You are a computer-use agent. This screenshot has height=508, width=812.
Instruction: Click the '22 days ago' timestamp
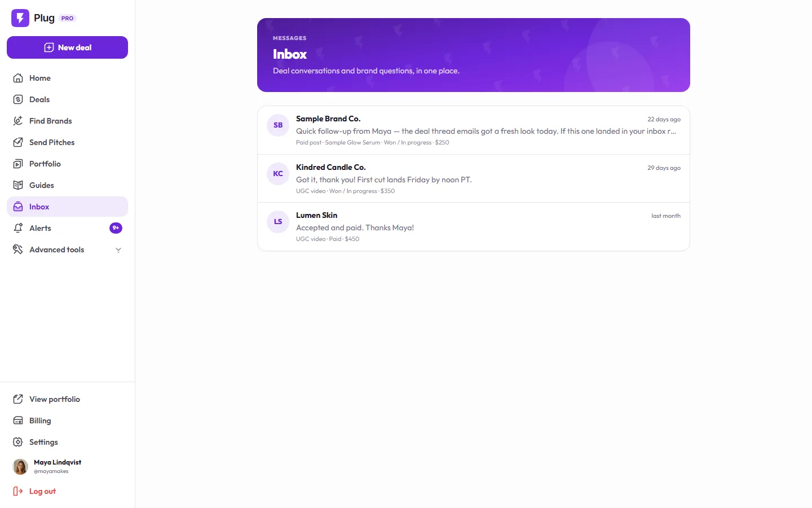(x=664, y=119)
